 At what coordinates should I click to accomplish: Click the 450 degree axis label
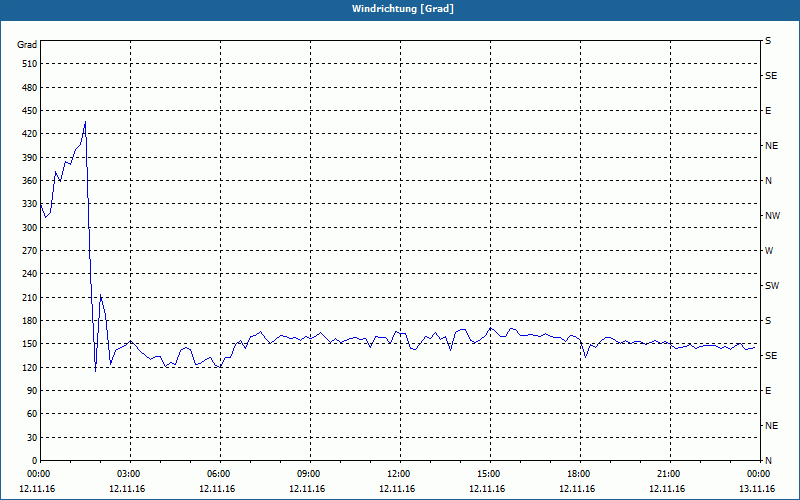click(30, 111)
